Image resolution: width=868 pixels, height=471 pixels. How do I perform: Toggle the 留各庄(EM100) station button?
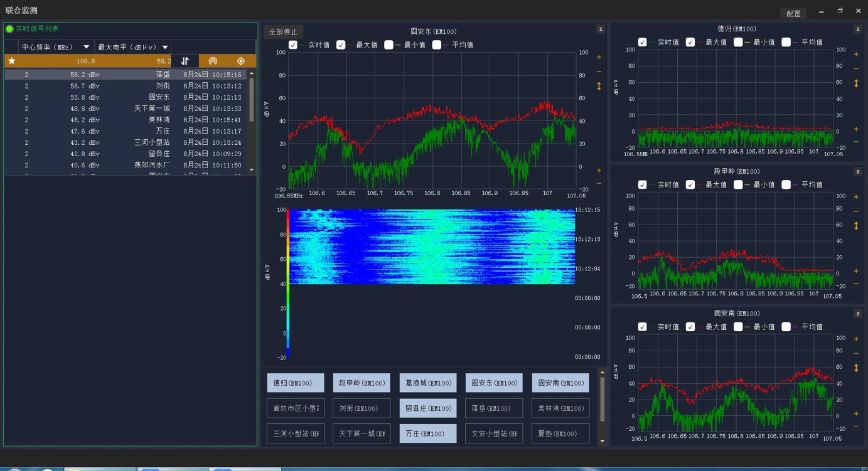pos(428,408)
